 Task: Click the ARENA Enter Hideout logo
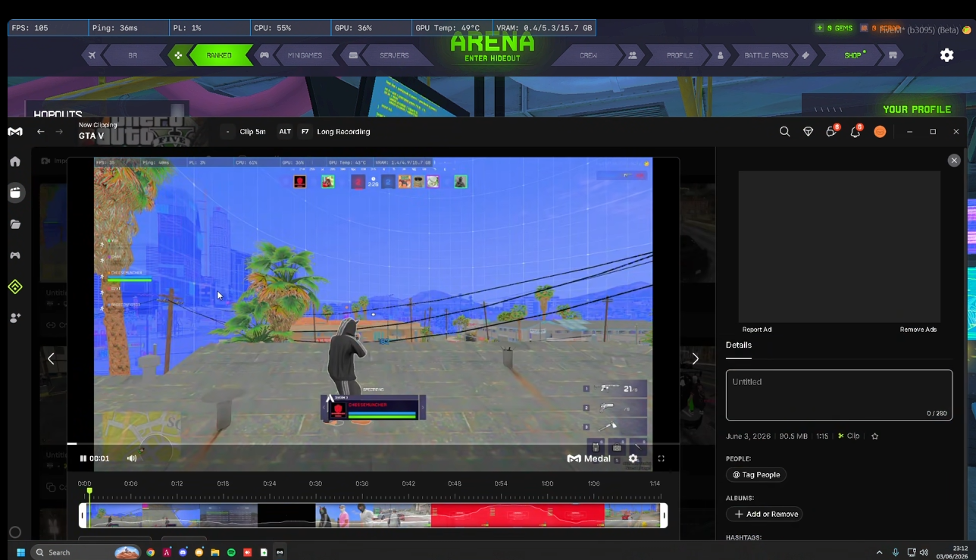click(x=493, y=47)
